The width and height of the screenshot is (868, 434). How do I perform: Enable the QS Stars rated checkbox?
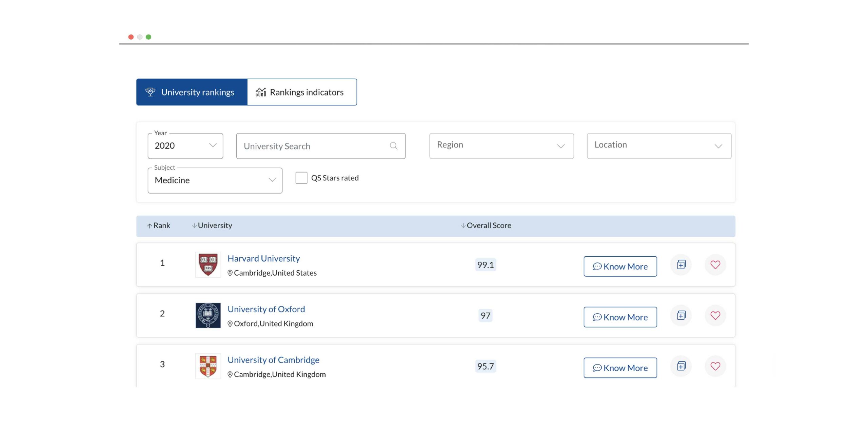tap(301, 178)
